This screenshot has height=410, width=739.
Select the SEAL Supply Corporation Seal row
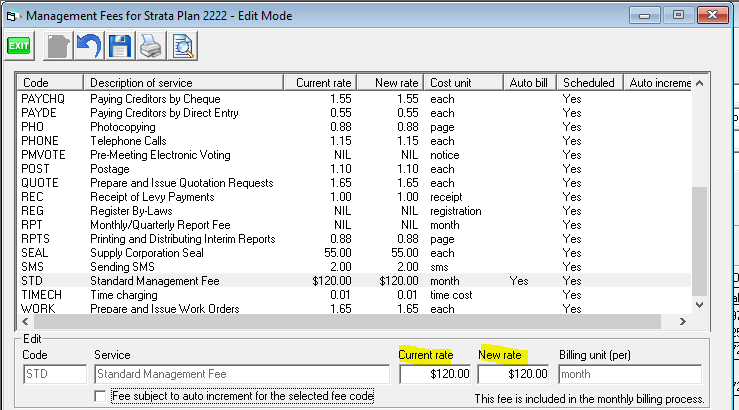coord(354,253)
